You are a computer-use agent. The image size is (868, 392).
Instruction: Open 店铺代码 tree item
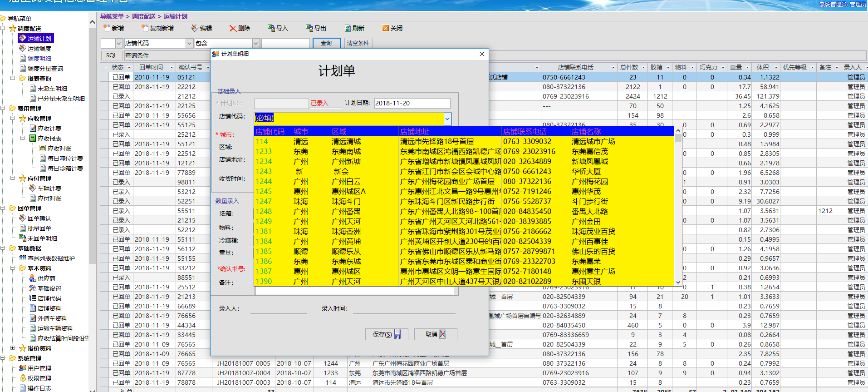[49, 298]
